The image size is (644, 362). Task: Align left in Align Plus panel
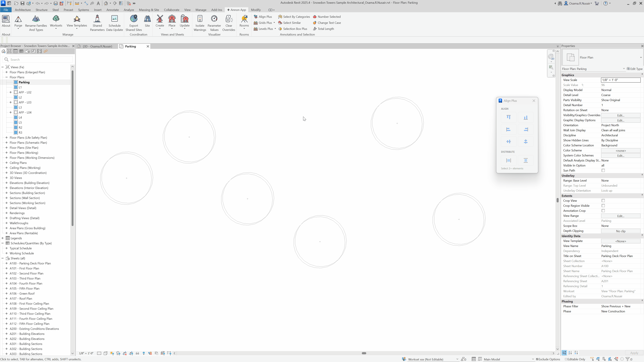point(508,129)
